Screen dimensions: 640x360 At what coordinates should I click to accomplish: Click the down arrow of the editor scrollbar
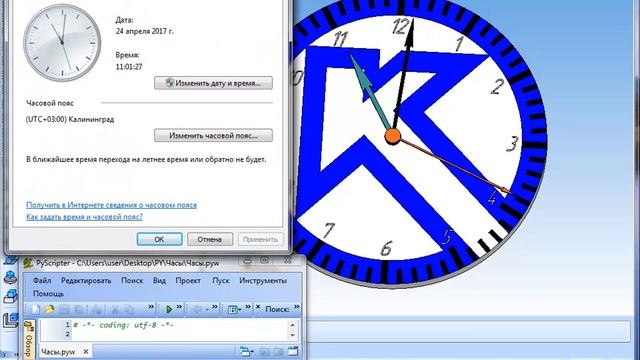[x=292, y=335]
